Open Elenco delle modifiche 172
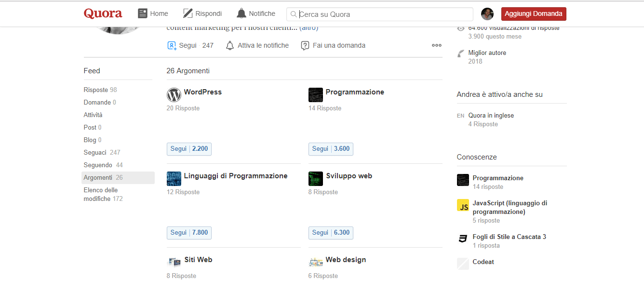The height and width of the screenshot is (305, 644). [x=103, y=195]
